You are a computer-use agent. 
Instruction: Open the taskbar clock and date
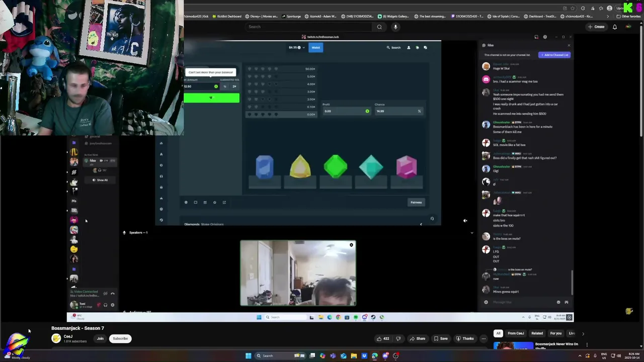pyautogui.click(x=631, y=356)
